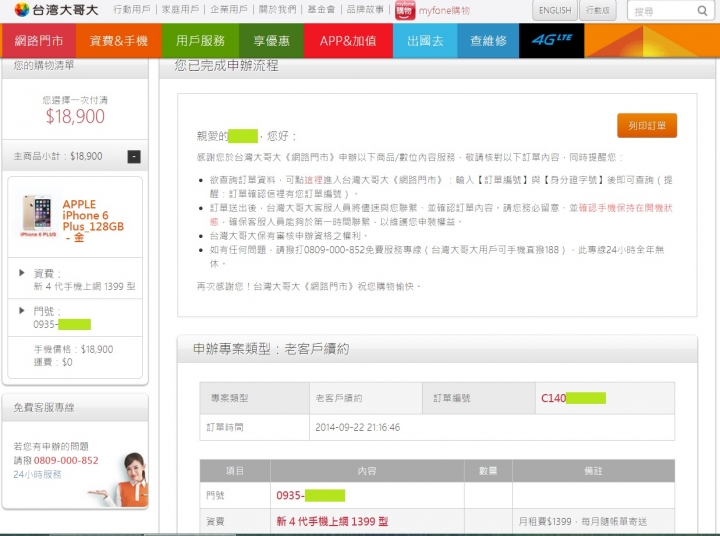Go to 基金會 top link
Viewport: 720px width, 536px height.
pos(321,10)
